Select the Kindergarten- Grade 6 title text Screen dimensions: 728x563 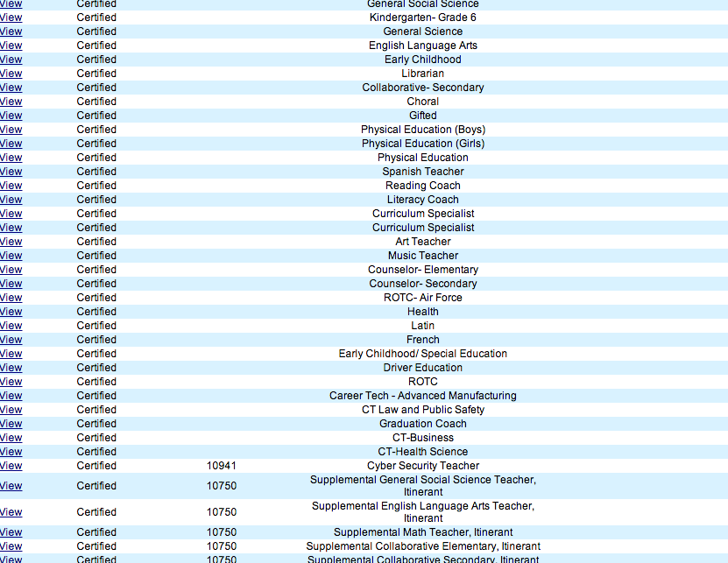[423, 18]
